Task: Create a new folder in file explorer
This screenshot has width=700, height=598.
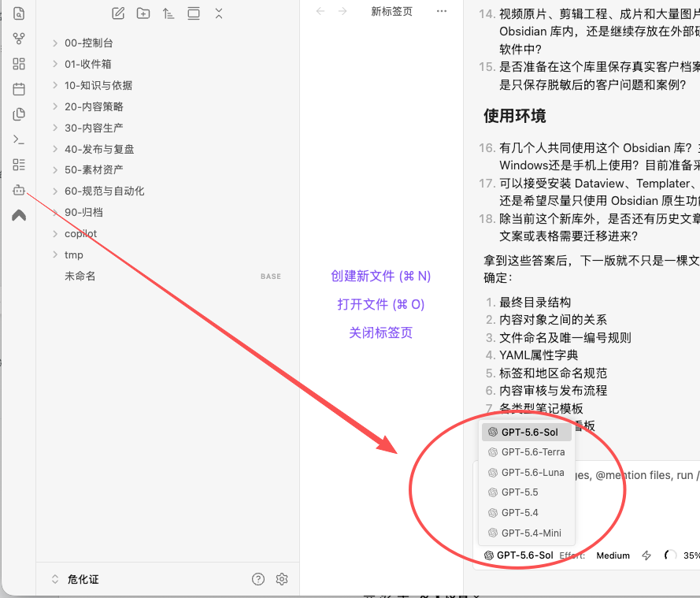Action: click(x=143, y=13)
